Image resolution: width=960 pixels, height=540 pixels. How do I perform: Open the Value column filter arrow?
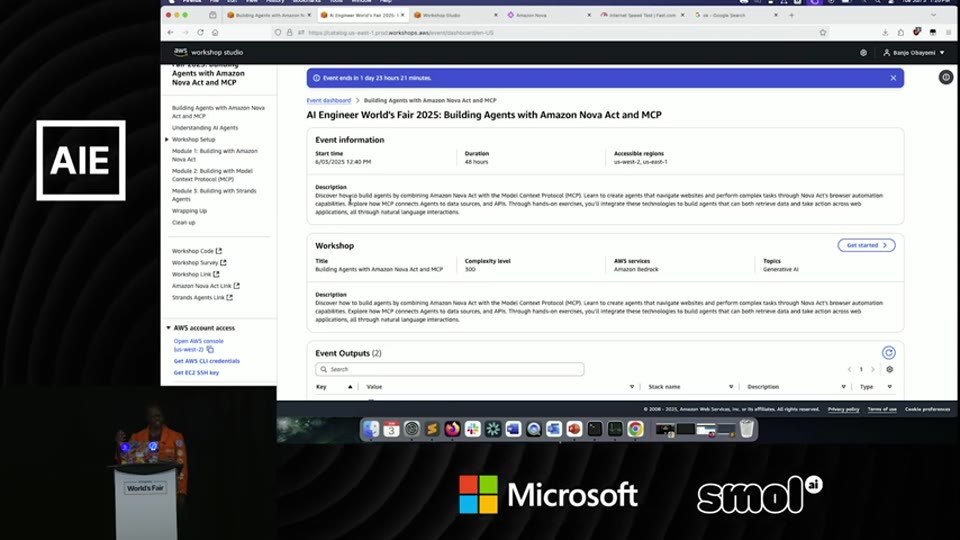pyautogui.click(x=631, y=387)
